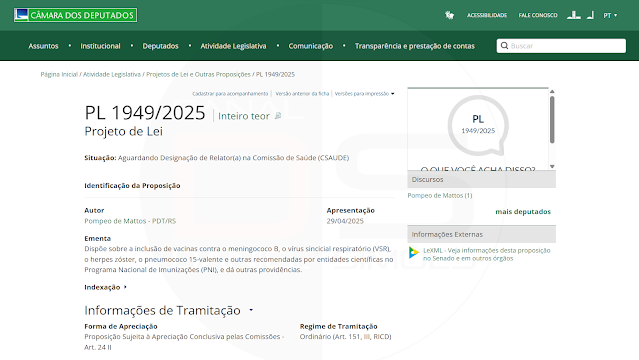This screenshot has width=639, height=360.
Task: Click the Informações Externas section header
Action: 481,234
